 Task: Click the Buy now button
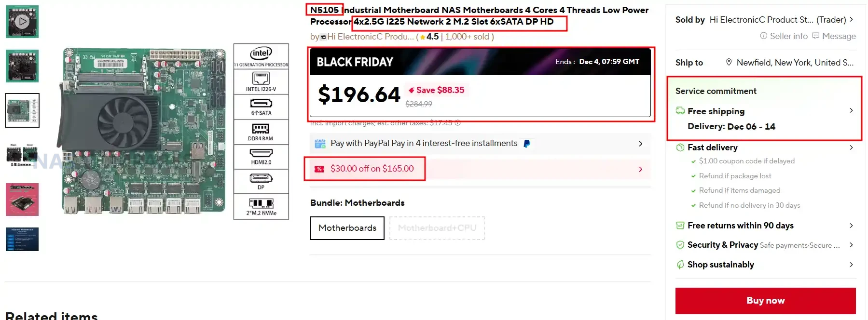(765, 301)
